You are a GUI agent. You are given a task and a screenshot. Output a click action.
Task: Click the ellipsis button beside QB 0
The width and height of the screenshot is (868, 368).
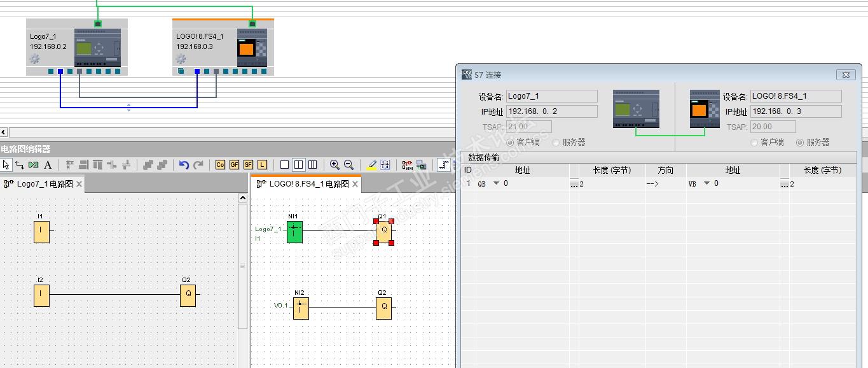pyautogui.click(x=574, y=185)
